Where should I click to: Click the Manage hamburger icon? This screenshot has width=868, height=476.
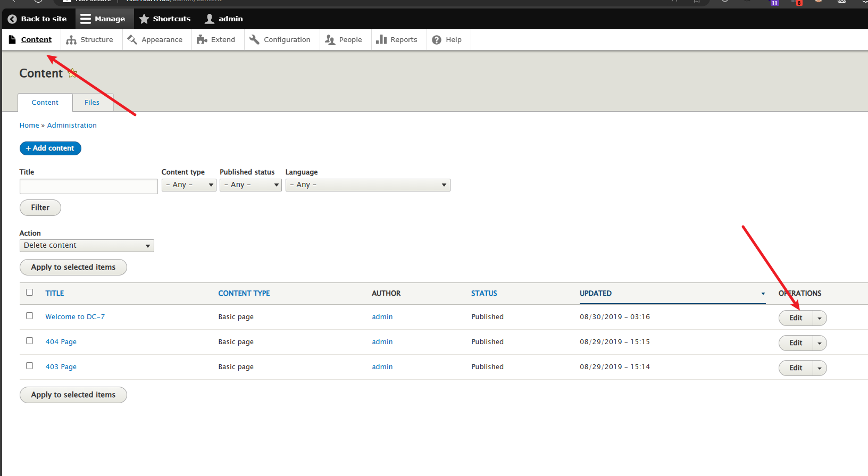click(x=86, y=19)
